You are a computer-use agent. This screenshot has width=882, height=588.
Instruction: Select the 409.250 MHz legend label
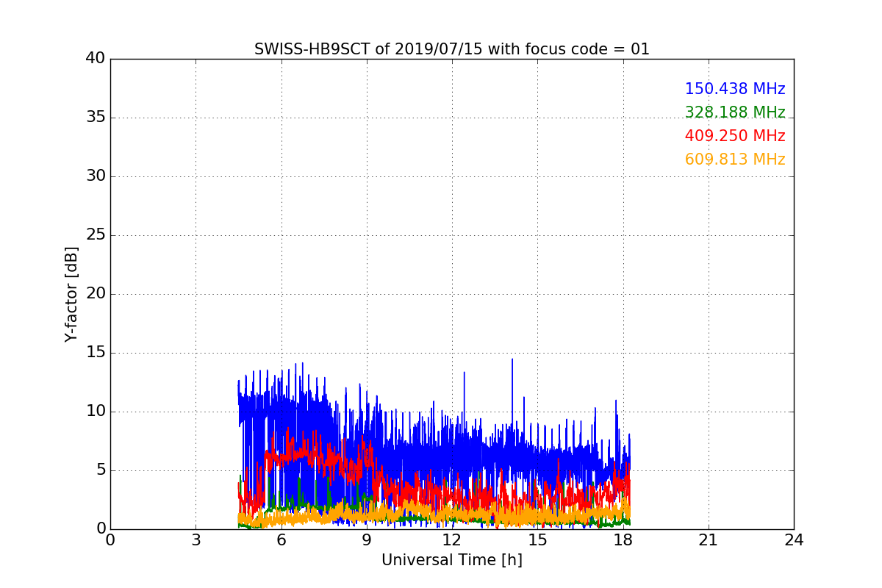[x=735, y=136]
